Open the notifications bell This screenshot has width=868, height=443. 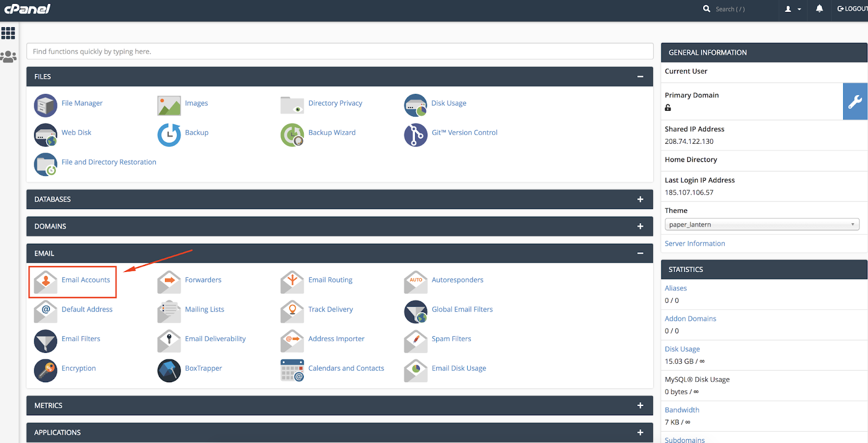[x=819, y=9]
